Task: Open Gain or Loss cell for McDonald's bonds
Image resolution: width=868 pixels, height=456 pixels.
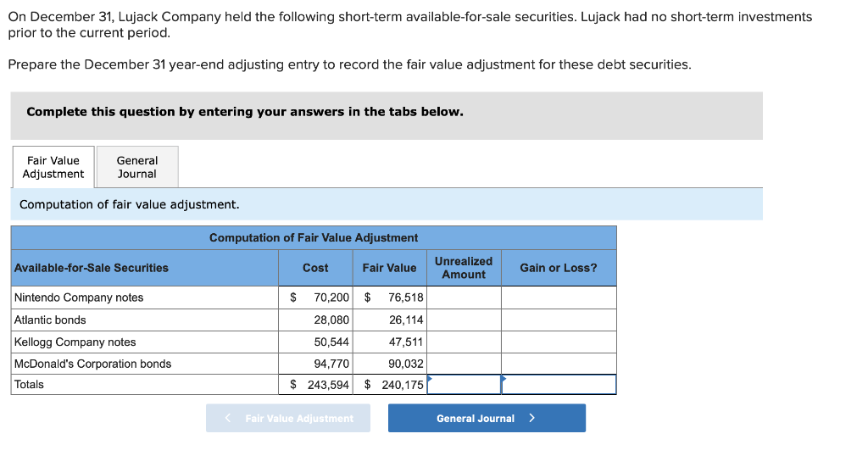Action: coord(559,364)
